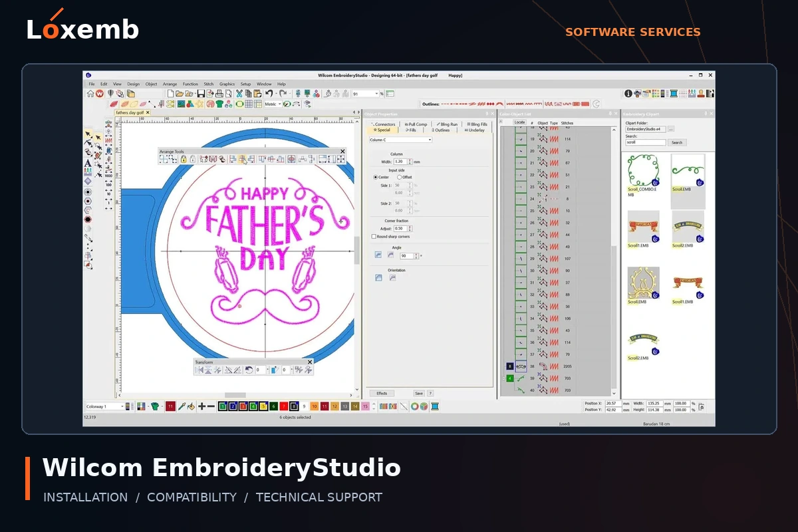The height and width of the screenshot is (532, 798).
Task: Click the Adjust corner fraction field
Action: pos(400,228)
